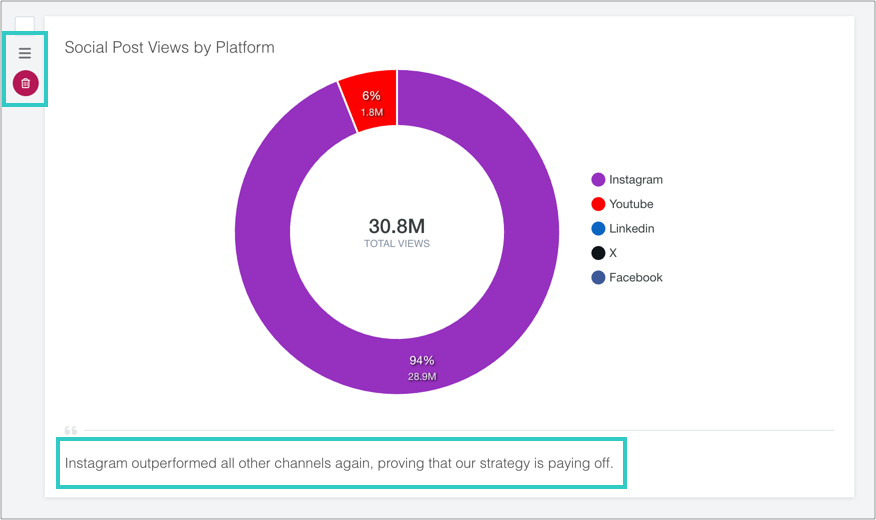Click the black X legend dot
The height and width of the screenshot is (520, 876).
[x=598, y=253]
